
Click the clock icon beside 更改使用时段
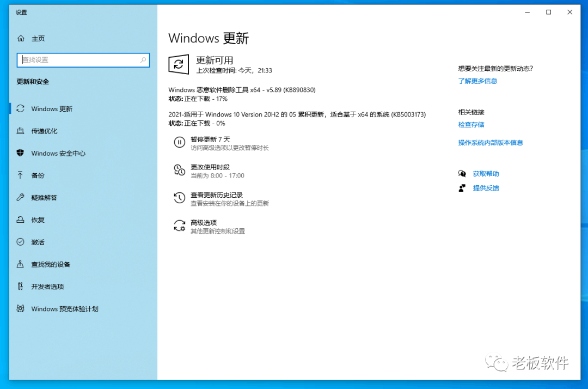coord(179,171)
